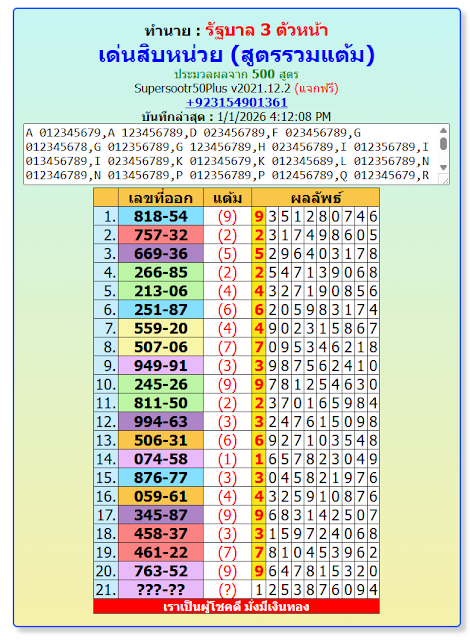Select draw number 818-54

point(161,216)
